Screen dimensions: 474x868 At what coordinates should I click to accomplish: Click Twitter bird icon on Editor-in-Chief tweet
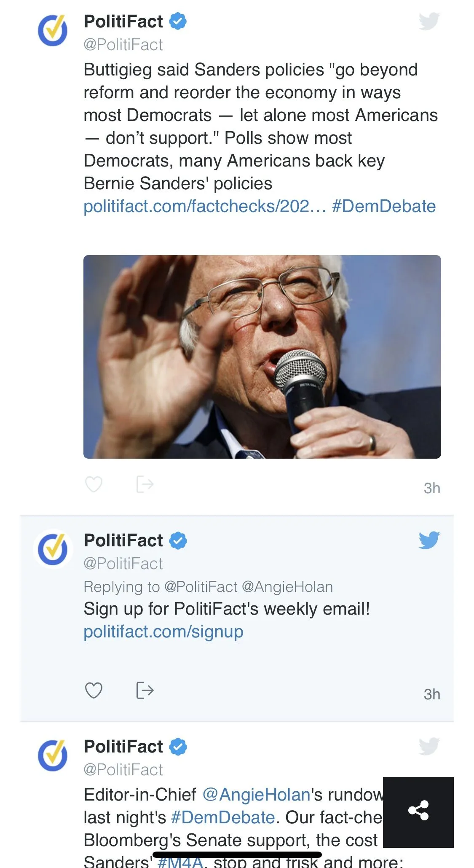429,746
